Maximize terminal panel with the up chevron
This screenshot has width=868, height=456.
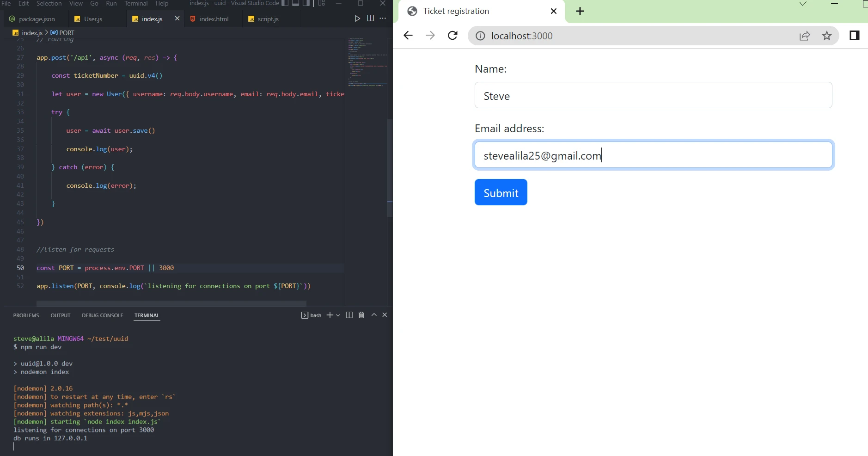coord(374,315)
